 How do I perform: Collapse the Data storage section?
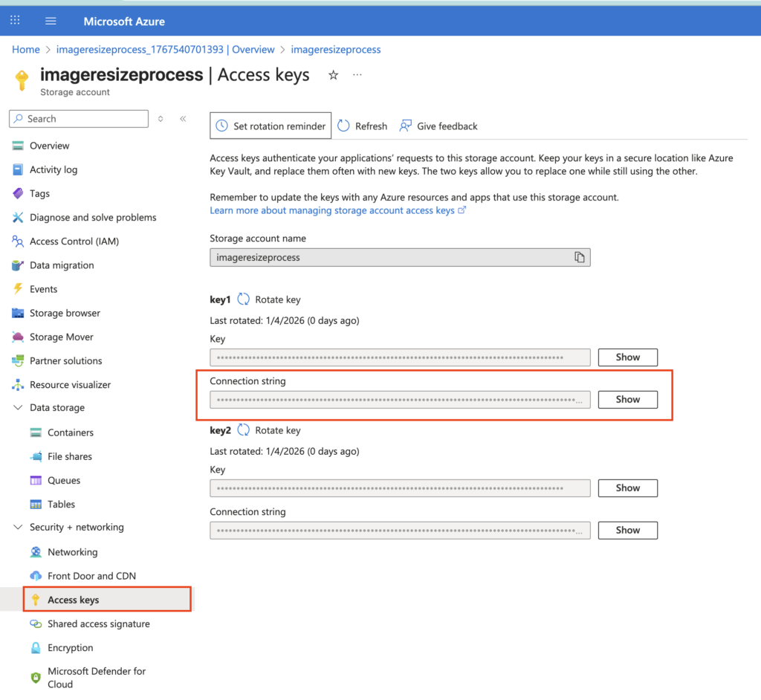click(18, 408)
